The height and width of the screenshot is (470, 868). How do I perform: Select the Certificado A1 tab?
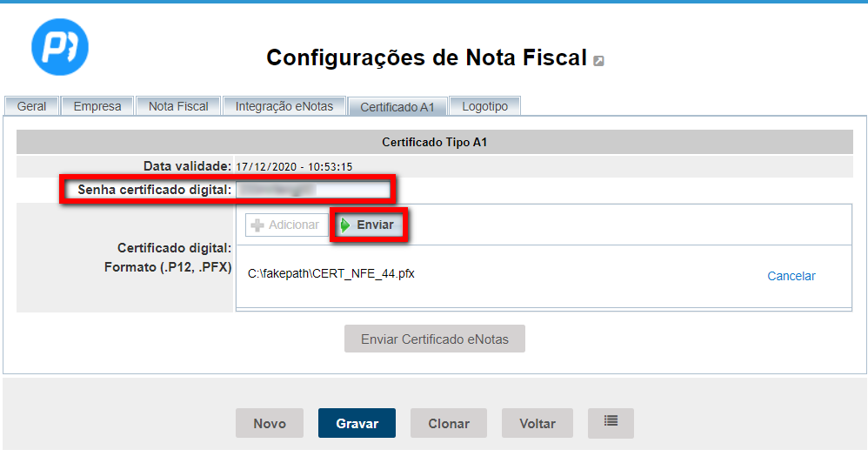click(x=397, y=107)
